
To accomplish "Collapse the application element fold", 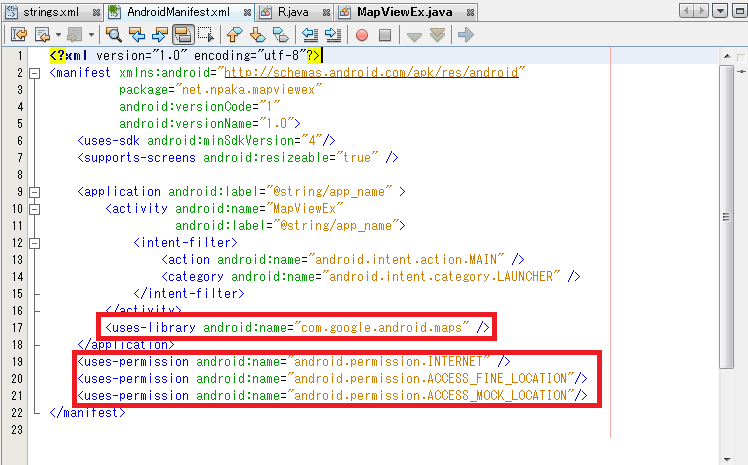I will [x=34, y=192].
